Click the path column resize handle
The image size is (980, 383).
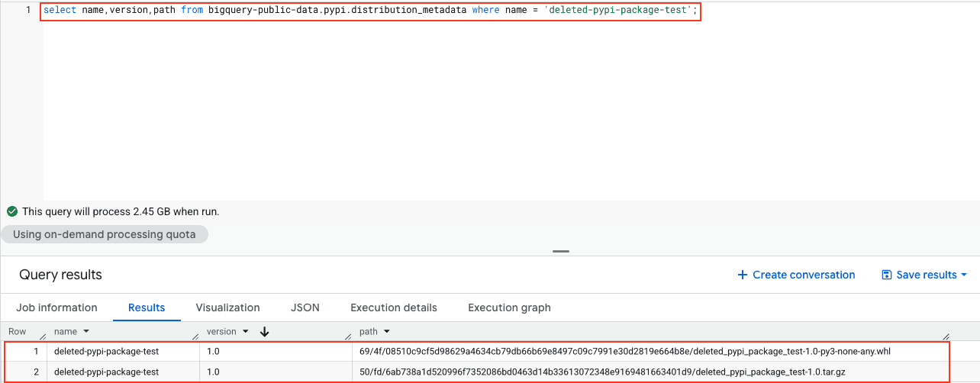(947, 336)
